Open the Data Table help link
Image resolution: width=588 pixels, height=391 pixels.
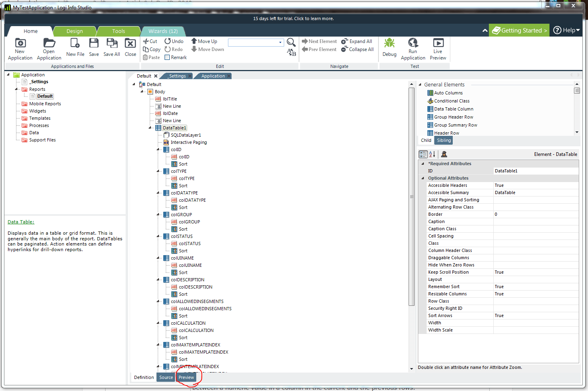coord(21,222)
